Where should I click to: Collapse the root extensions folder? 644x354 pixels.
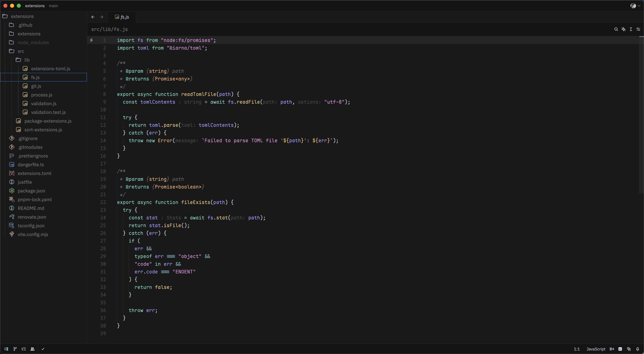[x=43, y=16]
